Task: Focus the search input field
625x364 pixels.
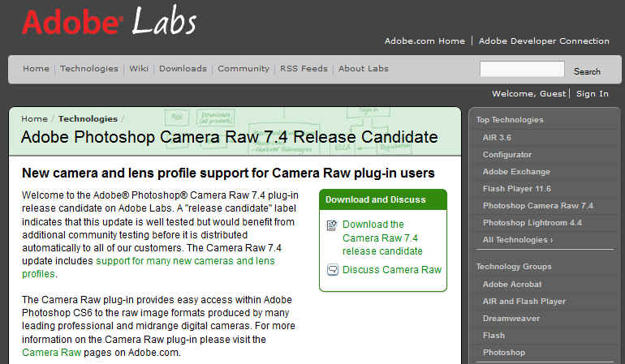Action: tap(522, 69)
